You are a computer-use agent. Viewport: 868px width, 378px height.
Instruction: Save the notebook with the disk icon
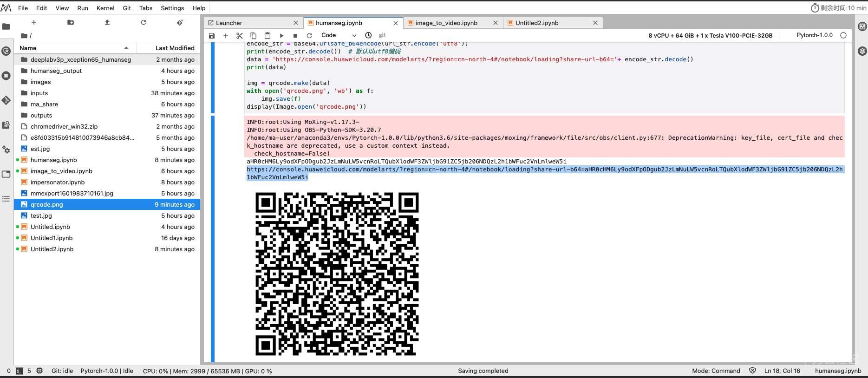(x=212, y=35)
